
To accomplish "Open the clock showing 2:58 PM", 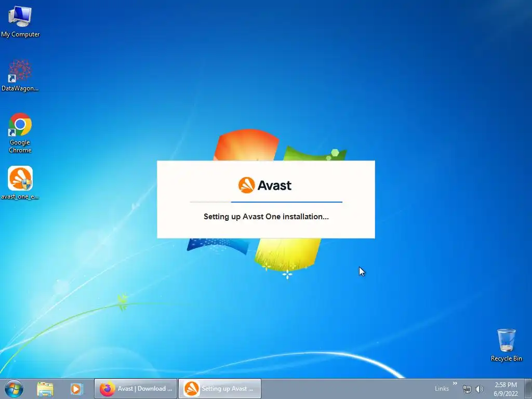I will pos(506,389).
